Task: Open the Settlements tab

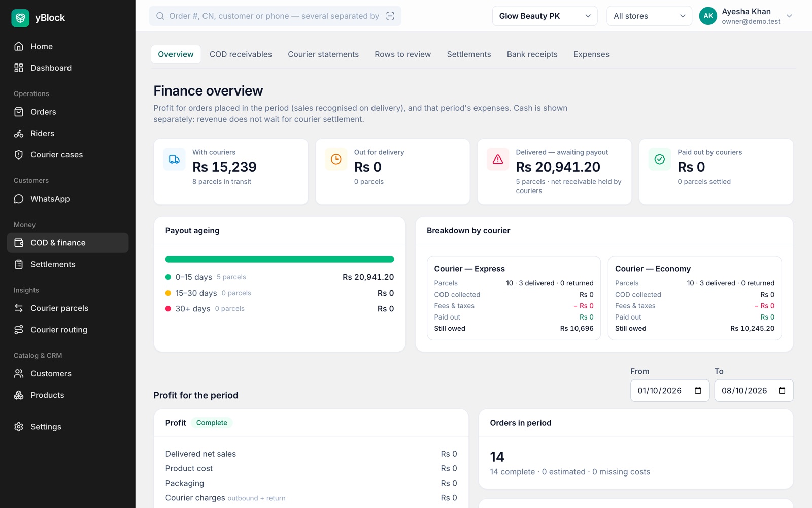Action: [469, 54]
